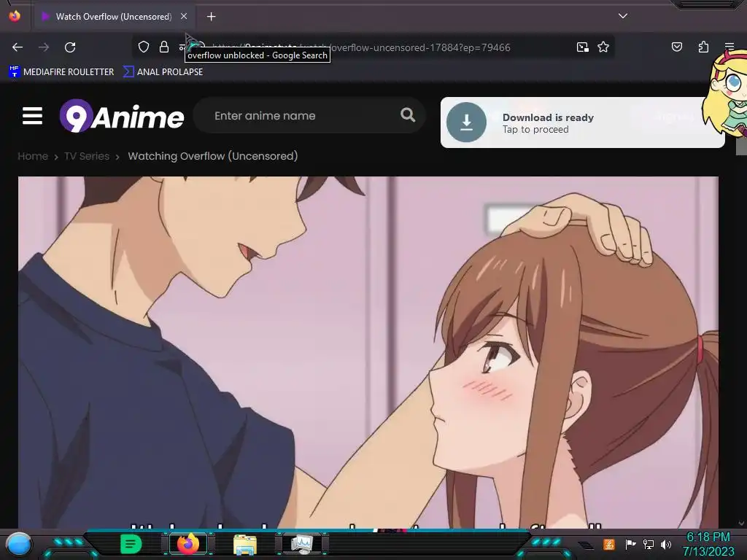Go to TV Series breadcrumb link

pyautogui.click(x=87, y=156)
